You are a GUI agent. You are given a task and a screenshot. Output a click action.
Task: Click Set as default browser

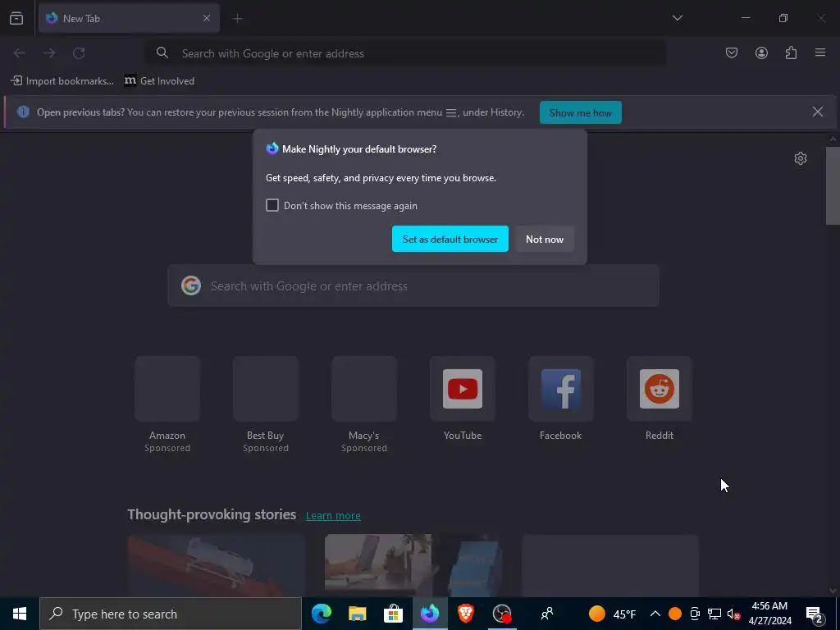click(x=450, y=239)
